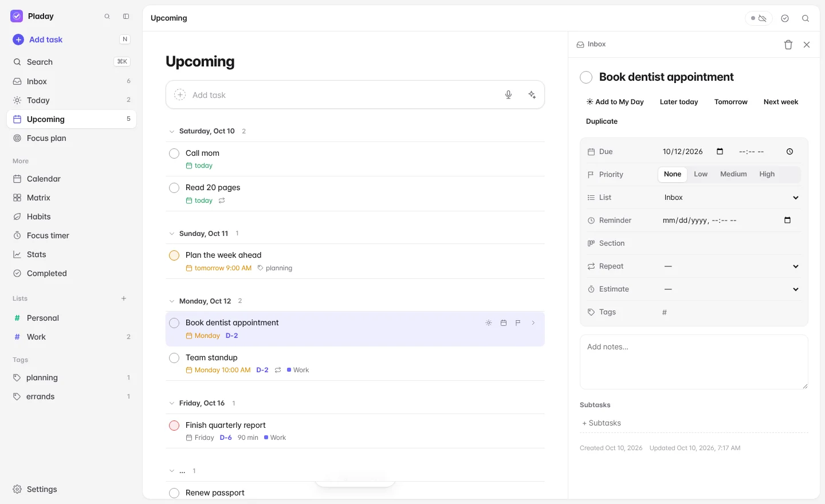The image size is (825, 504).
Task: Open the Calendar view
Action: 72,179
